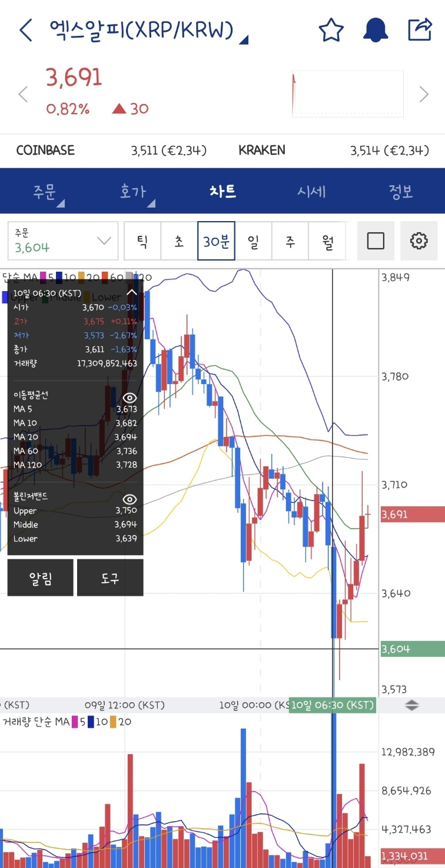Show next coin with right chevron
Viewport: 445px width, 868px height.
tap(424, 94)
